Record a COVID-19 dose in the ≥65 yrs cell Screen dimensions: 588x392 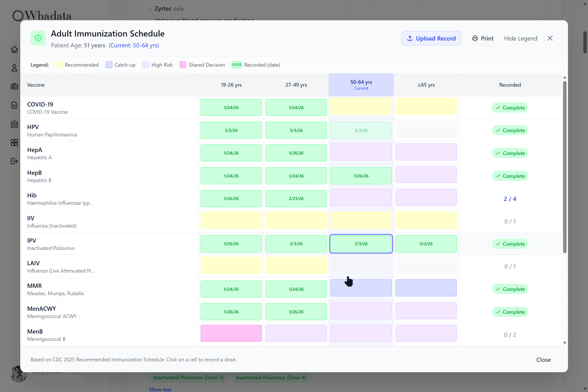426,106
